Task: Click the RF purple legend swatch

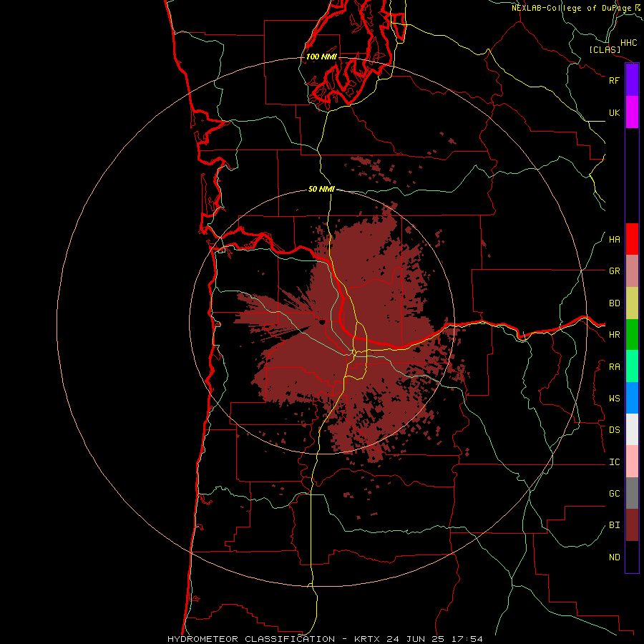Action: point(632,80)
